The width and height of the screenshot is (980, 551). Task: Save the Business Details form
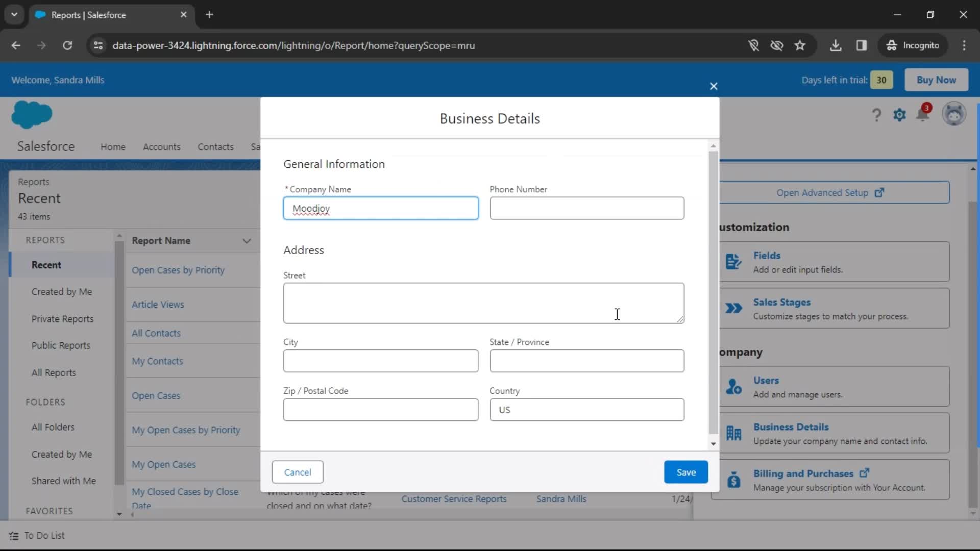click(x=686, y=472)
